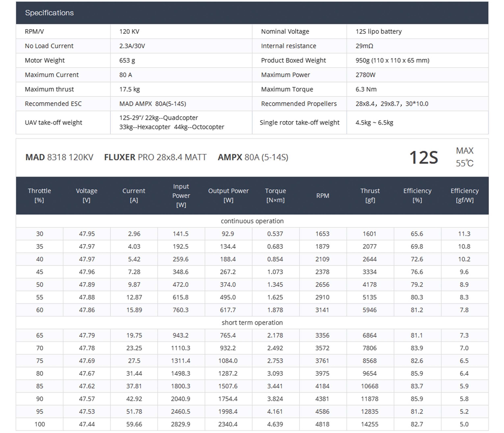Viewport: 504px width, 433px height.
Task: Click the UAV take-off weight description cell
Action: (172, 122)
